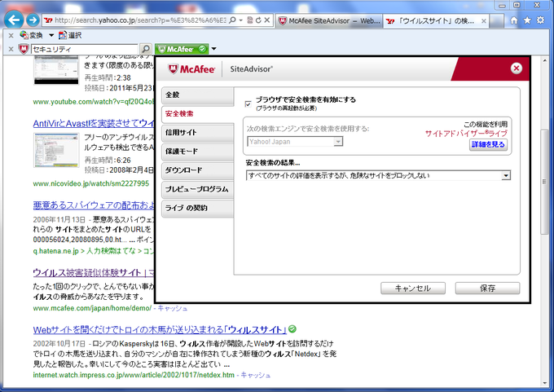Click page vertical scrollbar thumb
Screen dimensions: 554x392
click(544, 182)
